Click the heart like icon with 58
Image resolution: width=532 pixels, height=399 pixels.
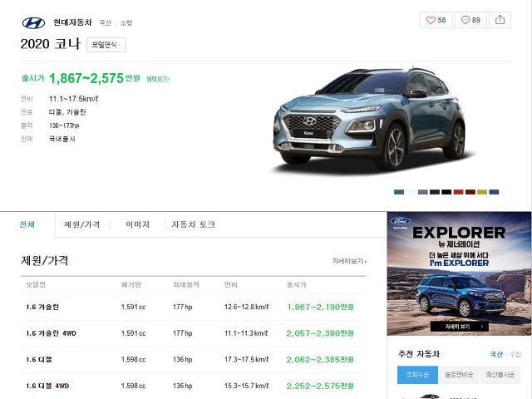pos(436,20)
